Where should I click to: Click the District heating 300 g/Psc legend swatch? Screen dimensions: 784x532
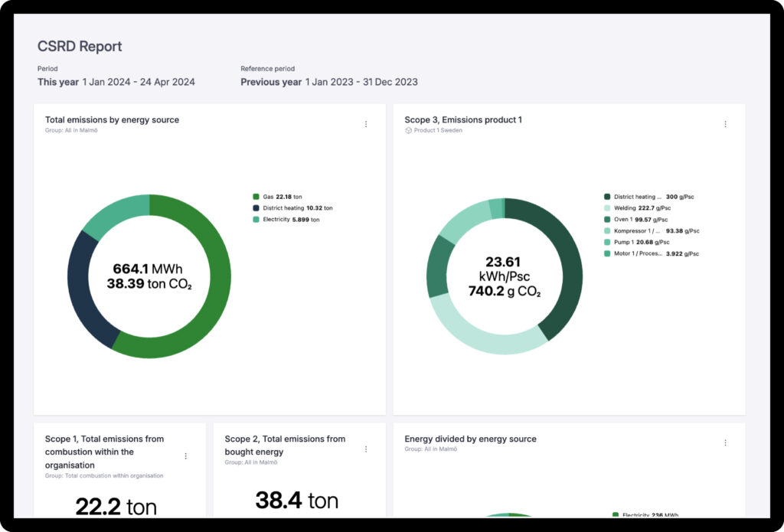607,197
